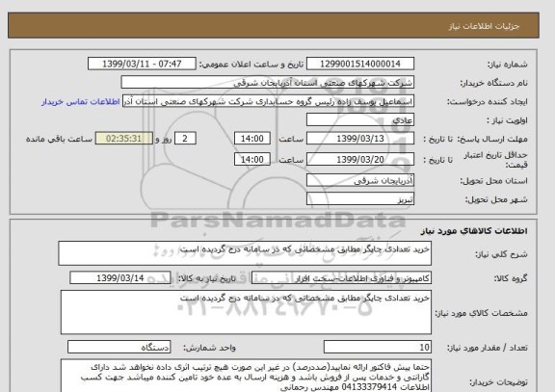Click the general need description text box

tap(245, 253)
